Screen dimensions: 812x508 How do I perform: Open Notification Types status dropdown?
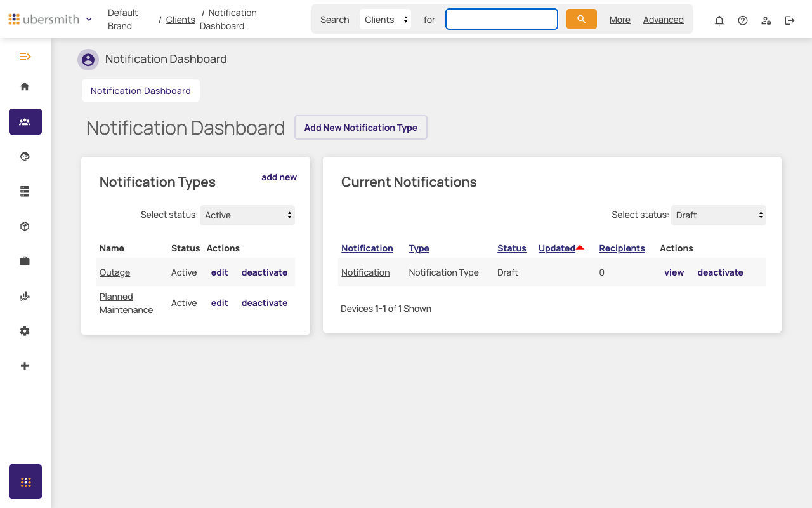[247, 215]
